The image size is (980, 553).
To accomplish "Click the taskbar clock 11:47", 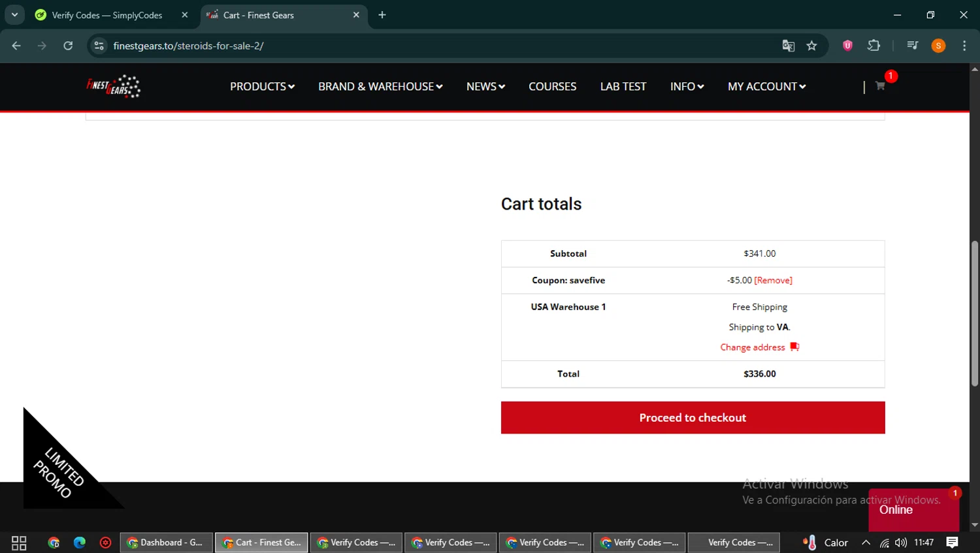I will (924, 543).
